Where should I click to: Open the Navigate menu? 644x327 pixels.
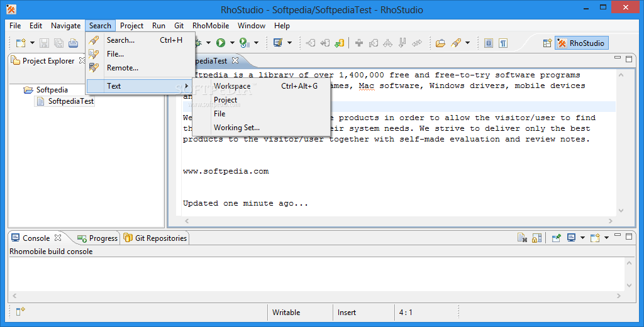[x=65, y=26]
